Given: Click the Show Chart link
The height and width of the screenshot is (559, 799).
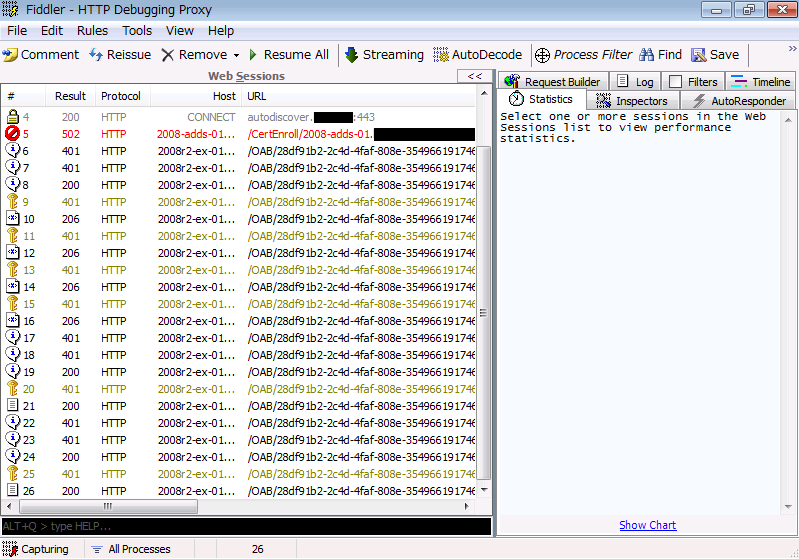Looking at the screenshot, I should click(648, 525).
